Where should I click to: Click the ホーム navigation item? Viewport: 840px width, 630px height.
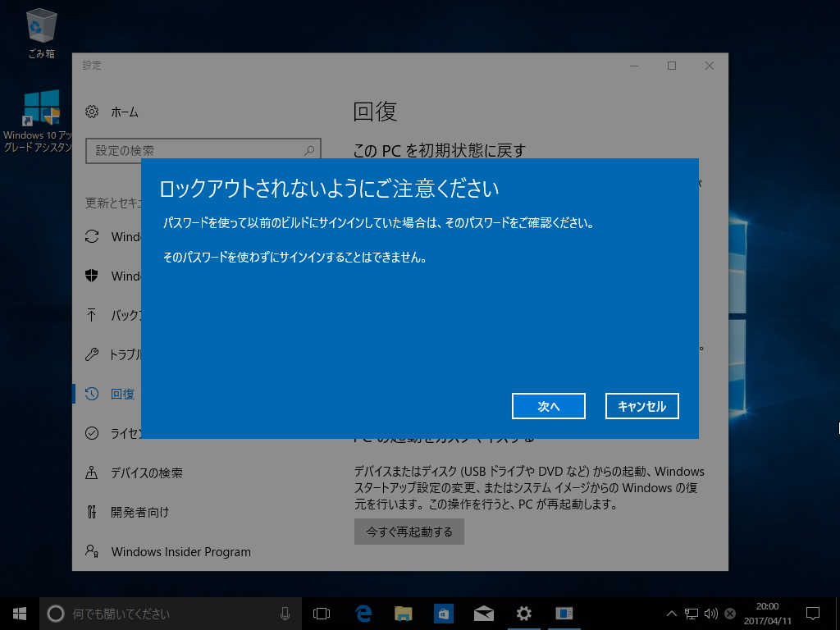coord(123,111)
